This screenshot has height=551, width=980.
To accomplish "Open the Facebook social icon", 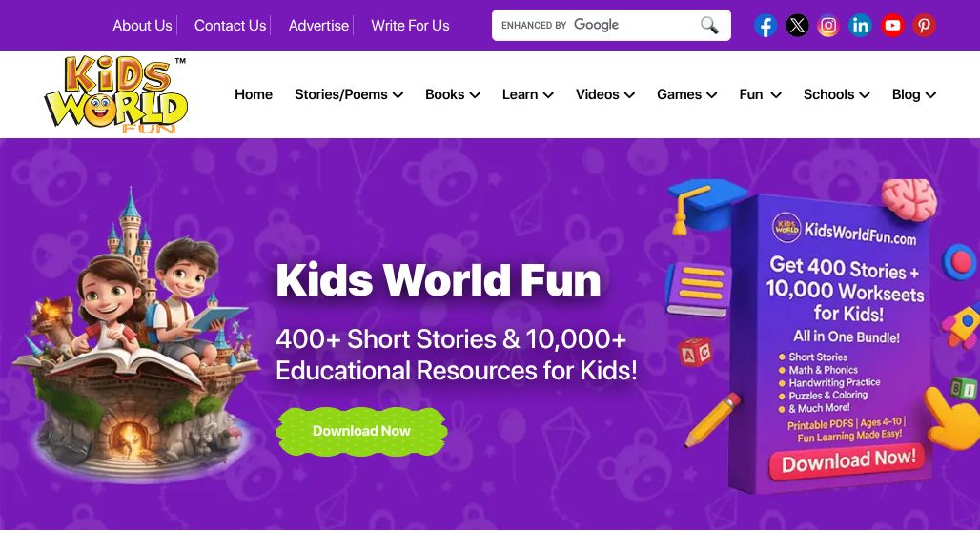I will [x=766, y=26].
